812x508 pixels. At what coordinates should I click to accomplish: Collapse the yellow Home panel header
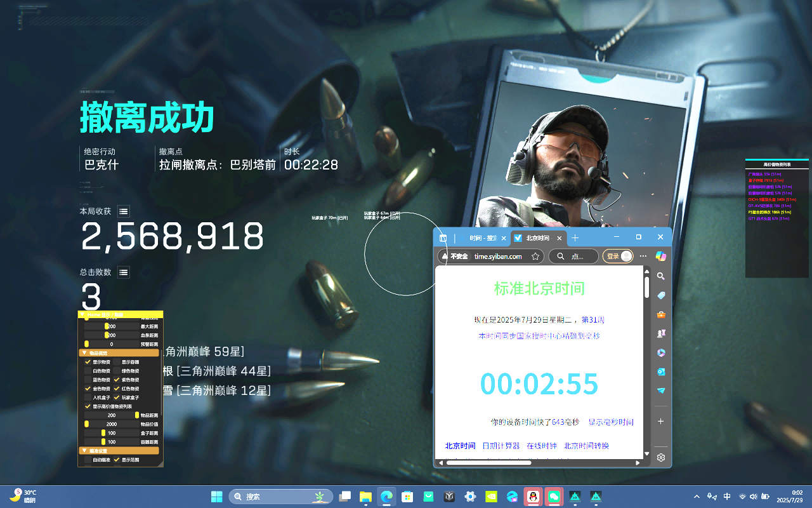121,314
